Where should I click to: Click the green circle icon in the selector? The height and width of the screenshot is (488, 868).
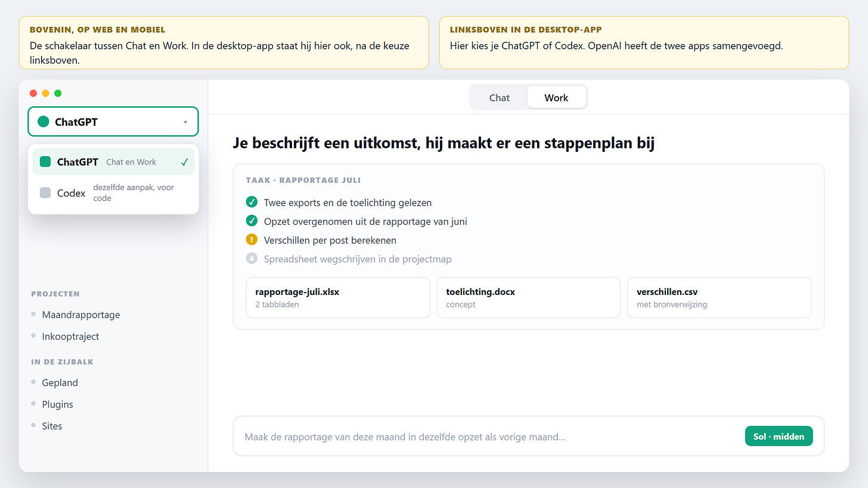[x=43, y=122]
